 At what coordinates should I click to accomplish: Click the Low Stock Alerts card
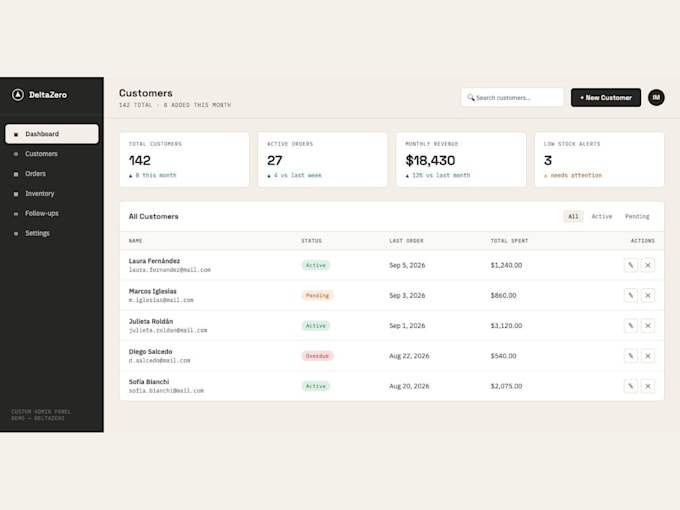(599, 160)
